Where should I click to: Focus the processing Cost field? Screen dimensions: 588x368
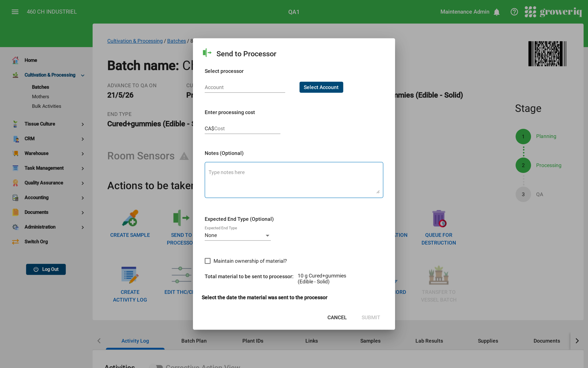(242, 129)
